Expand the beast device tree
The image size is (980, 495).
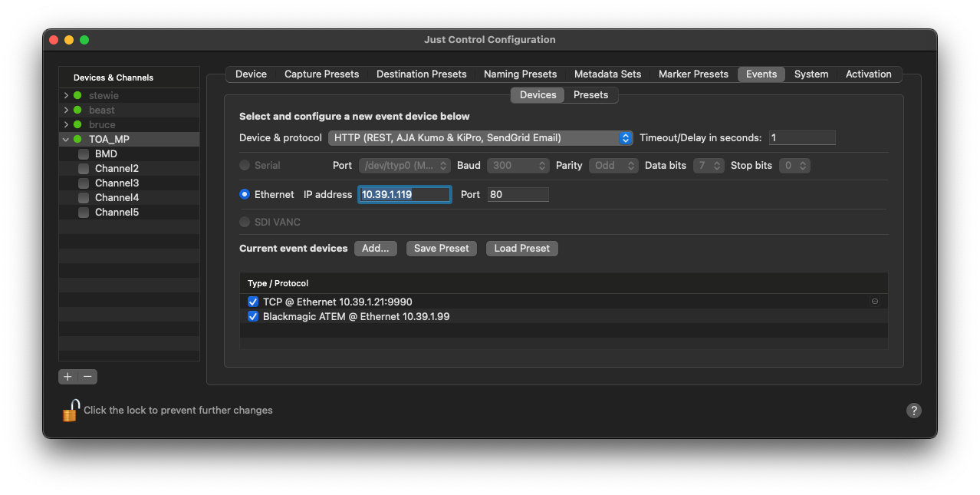[x=66, y=111]
